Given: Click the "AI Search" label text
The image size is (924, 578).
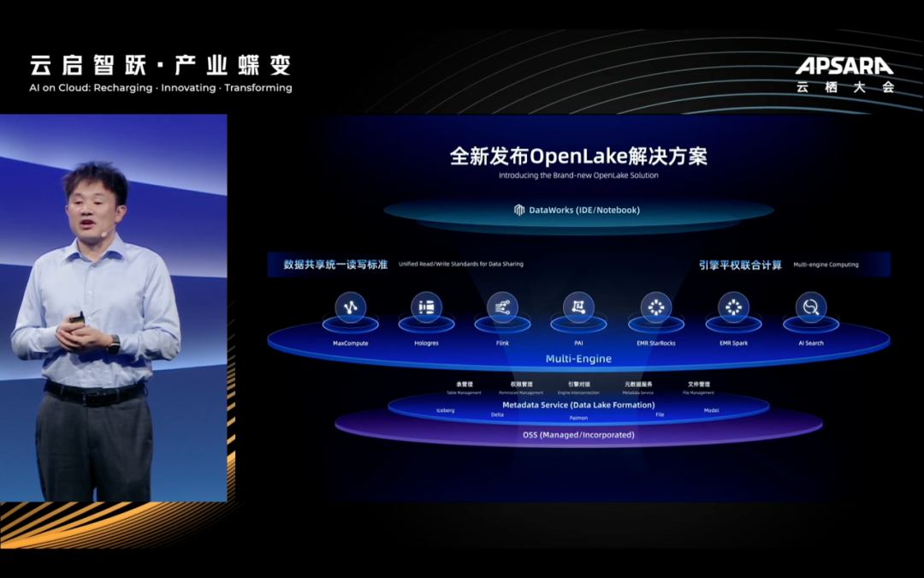Looking at the screenshot, I should click(811, 343).
